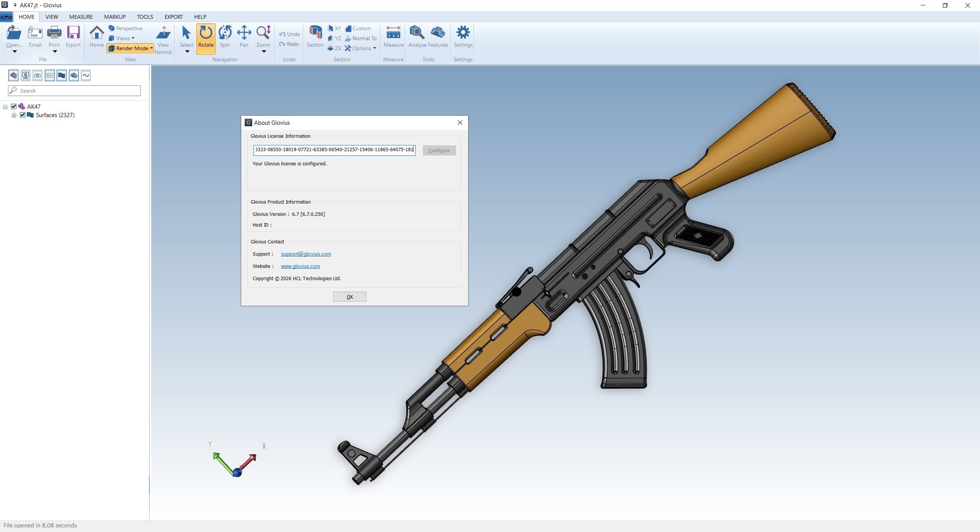Image resolution: width=980 pixels, height=532 pixels.
Task: Go to Home view
Action: click(x=96, y=38)
